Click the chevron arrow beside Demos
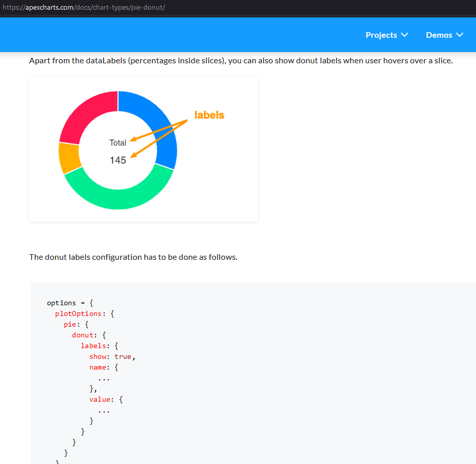The image size is (476, 464). (459, 35)
